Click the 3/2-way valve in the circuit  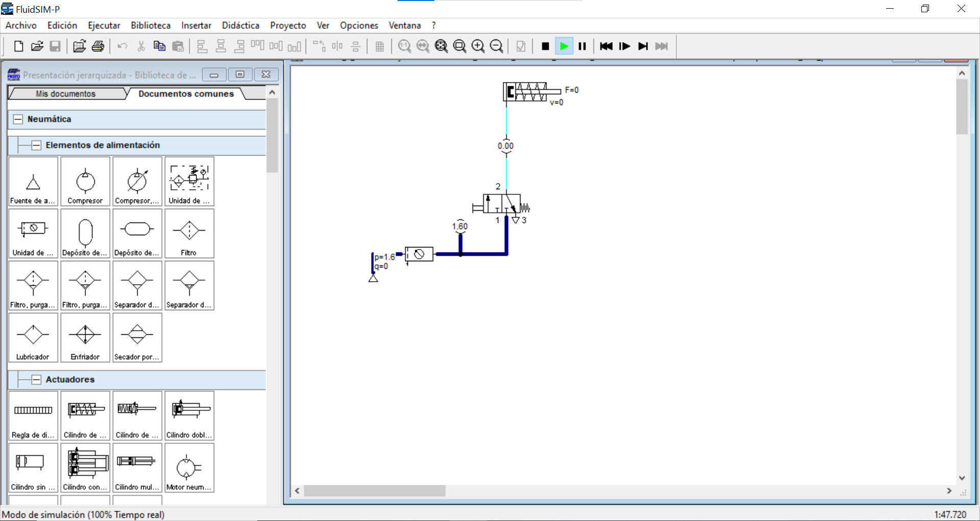click(x=502, y=204)
